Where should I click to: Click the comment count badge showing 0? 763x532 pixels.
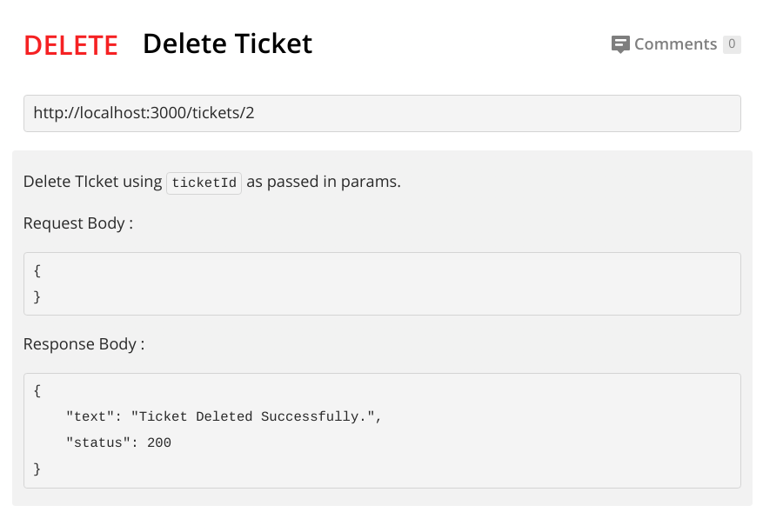click(732, 44)
